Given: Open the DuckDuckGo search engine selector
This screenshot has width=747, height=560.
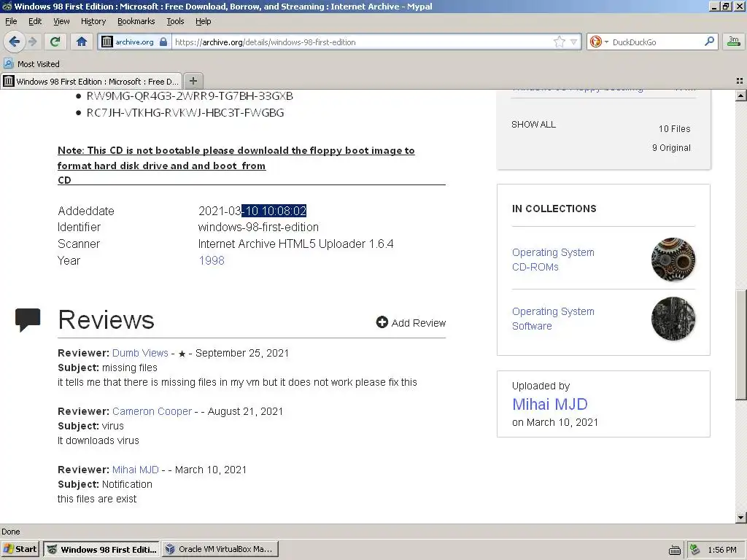Looking at the screenshot, I should (x=599, y=42).
